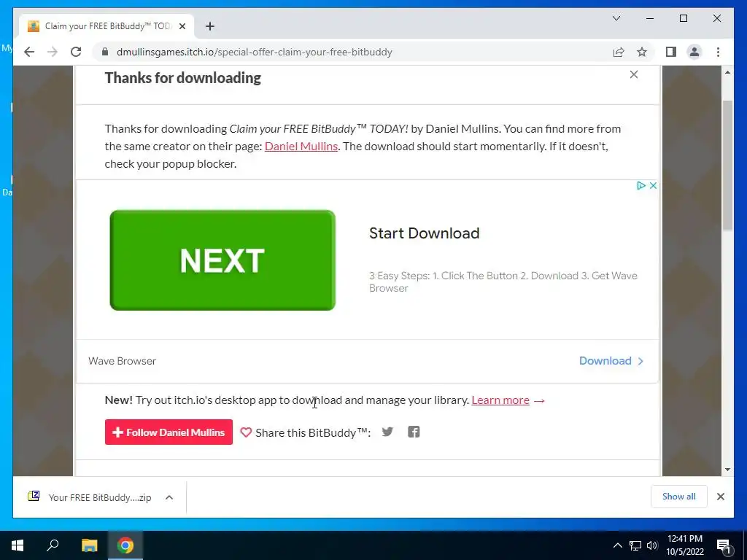Screen dimensions: 747x560
Task: Open the Chrome profile avatar menu
Action: pyautogui.click(x=694, y=52)
